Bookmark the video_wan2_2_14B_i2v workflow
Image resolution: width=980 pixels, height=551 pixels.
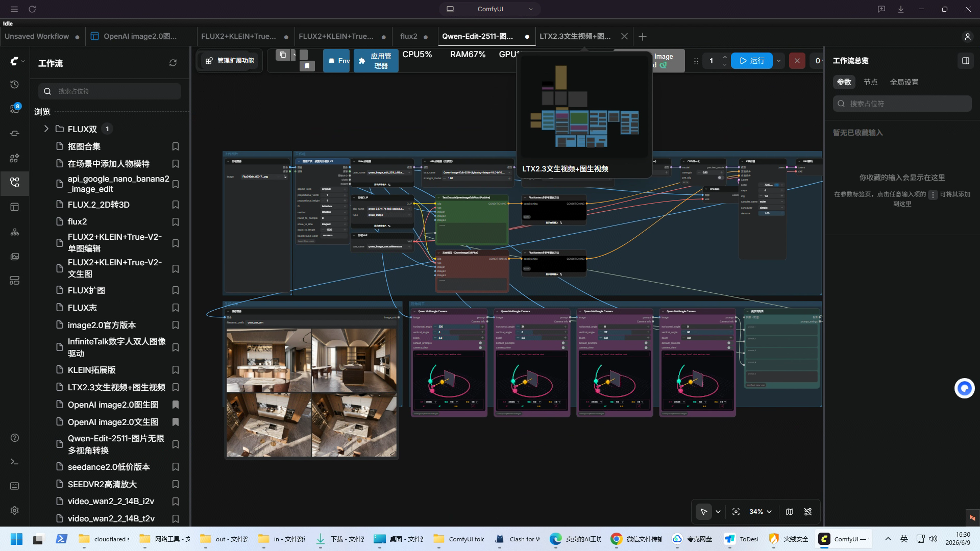[x=176, y=502]
